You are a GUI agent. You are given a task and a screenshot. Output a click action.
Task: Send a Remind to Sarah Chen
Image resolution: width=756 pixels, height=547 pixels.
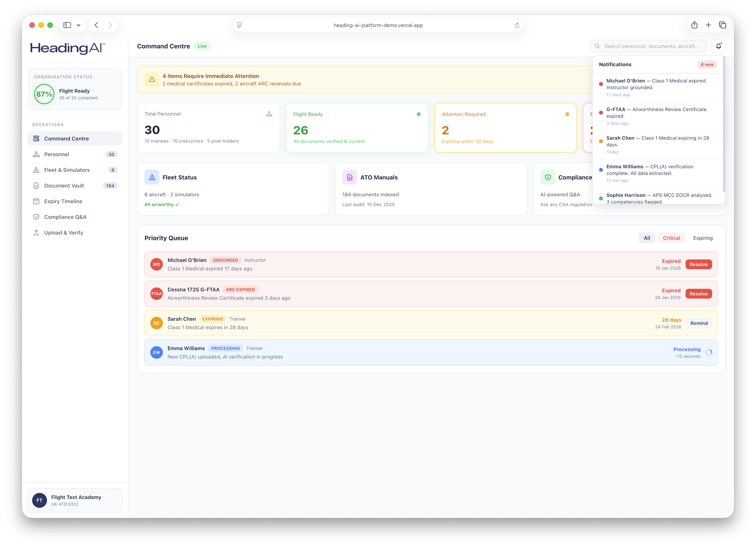pyautogui.click(x=699, y=323)
